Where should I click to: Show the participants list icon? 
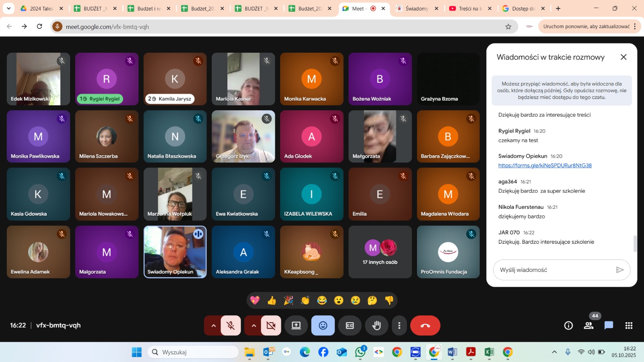[x=588, y=325]
